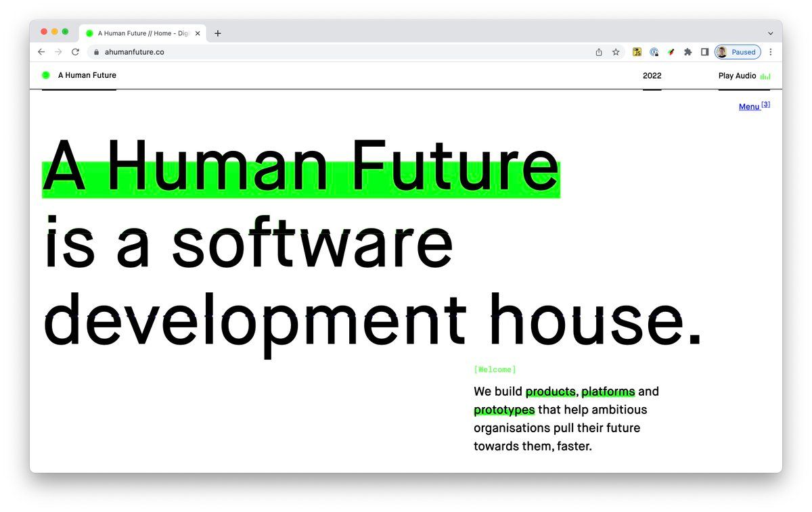Click the JS extension icon in the toolbar
The width and height of the screenshot is (812, 512).
click(637, 51)
